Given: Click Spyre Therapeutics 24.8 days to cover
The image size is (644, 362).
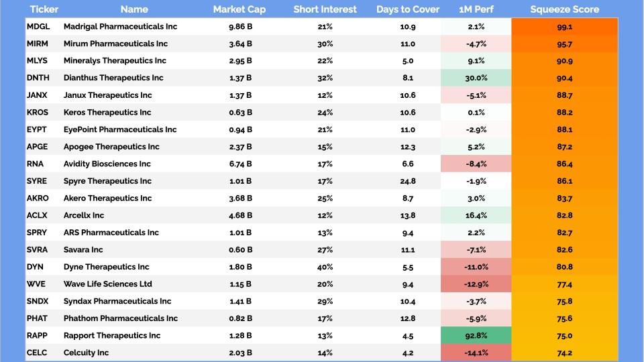Looking at the screenshot, I should (x=407, y=181).
